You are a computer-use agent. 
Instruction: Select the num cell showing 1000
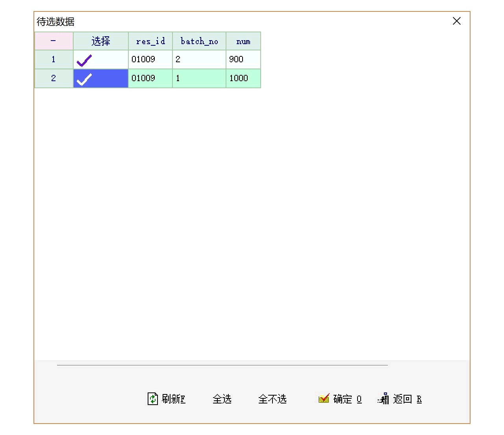(x=243, y=78)
